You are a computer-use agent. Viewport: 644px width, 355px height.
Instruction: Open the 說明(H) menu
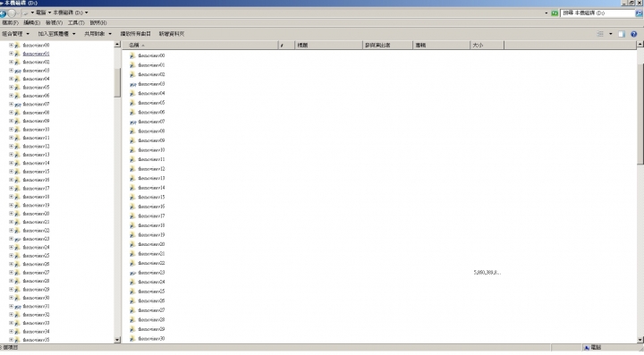(x=98, y=23)
